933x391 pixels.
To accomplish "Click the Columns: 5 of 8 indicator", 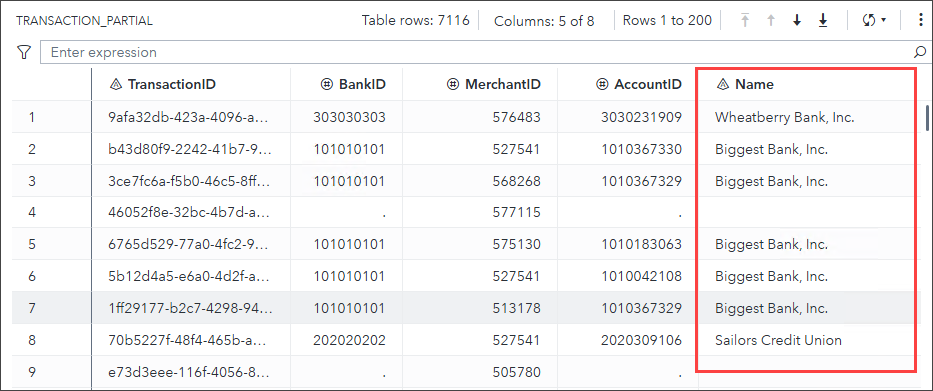I will coord(544,21).
